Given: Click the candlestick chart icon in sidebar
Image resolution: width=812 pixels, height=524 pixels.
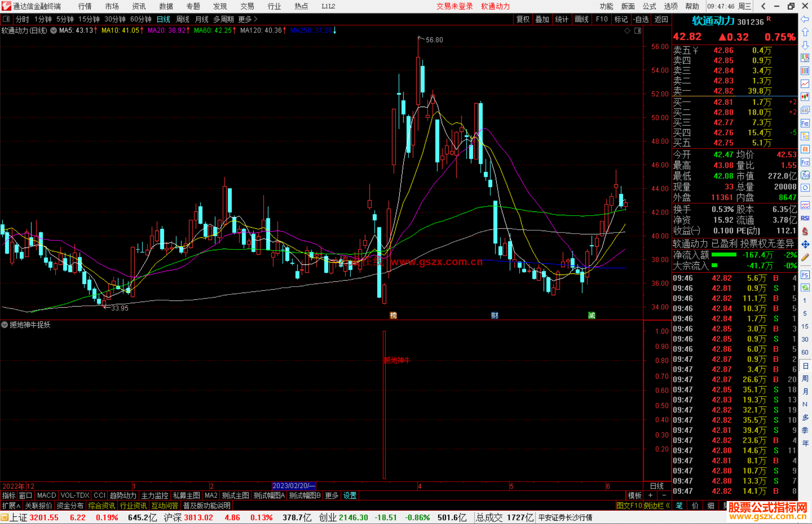Looking at the screenshot, I should [805, 97].
